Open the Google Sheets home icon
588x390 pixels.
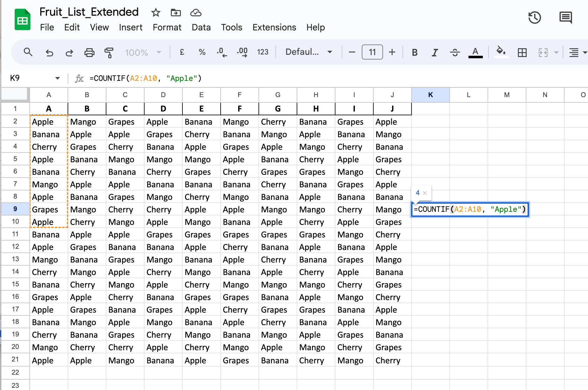[23, 20]
